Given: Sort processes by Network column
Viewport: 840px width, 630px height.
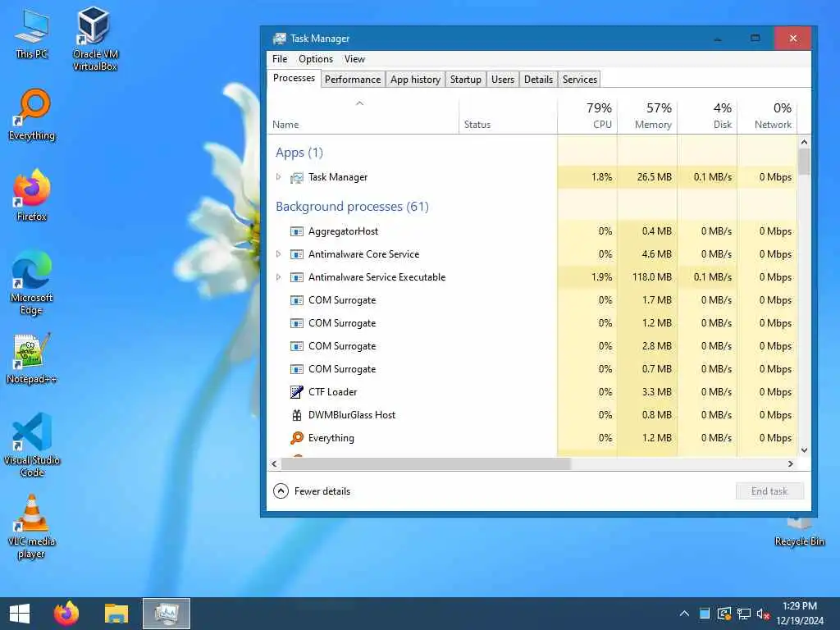Looking at the screenshot, I should point(767,115).
